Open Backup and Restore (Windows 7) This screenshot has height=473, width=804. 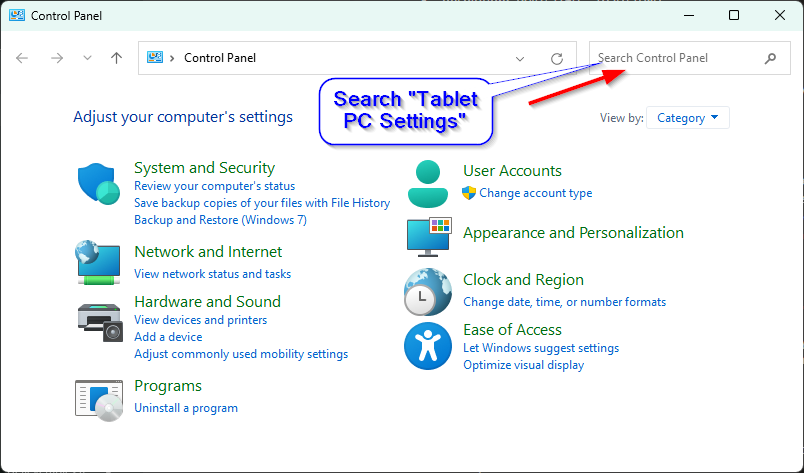220,220
